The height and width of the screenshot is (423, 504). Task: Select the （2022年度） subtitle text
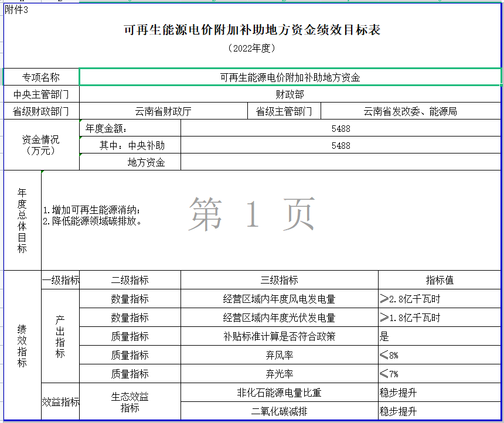click(x=252, y=49)
